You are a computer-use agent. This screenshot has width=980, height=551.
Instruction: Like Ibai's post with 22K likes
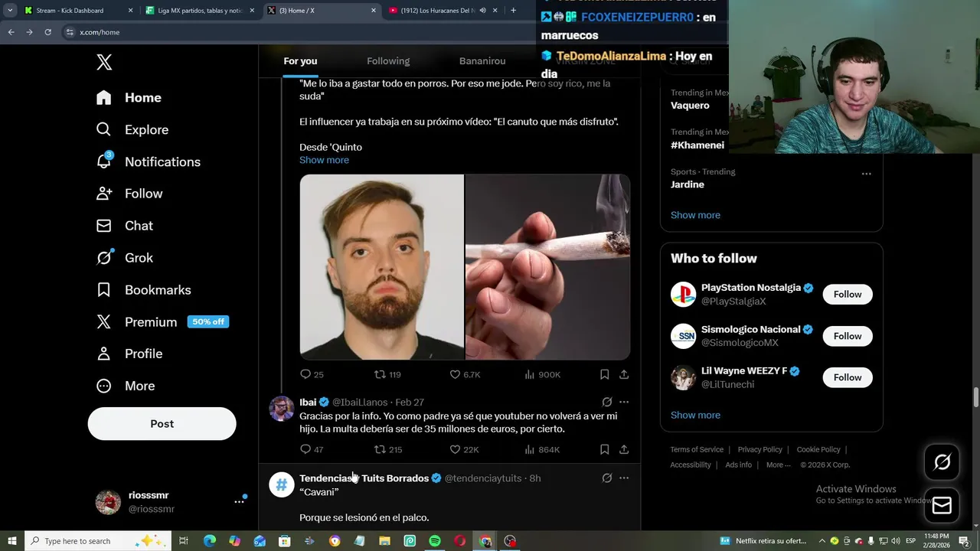pos(464,449)
